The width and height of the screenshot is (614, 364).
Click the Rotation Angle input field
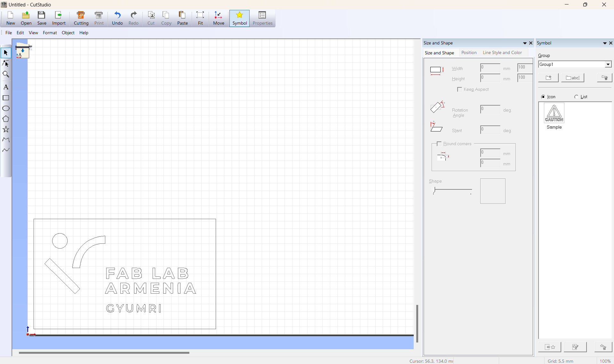490,109
